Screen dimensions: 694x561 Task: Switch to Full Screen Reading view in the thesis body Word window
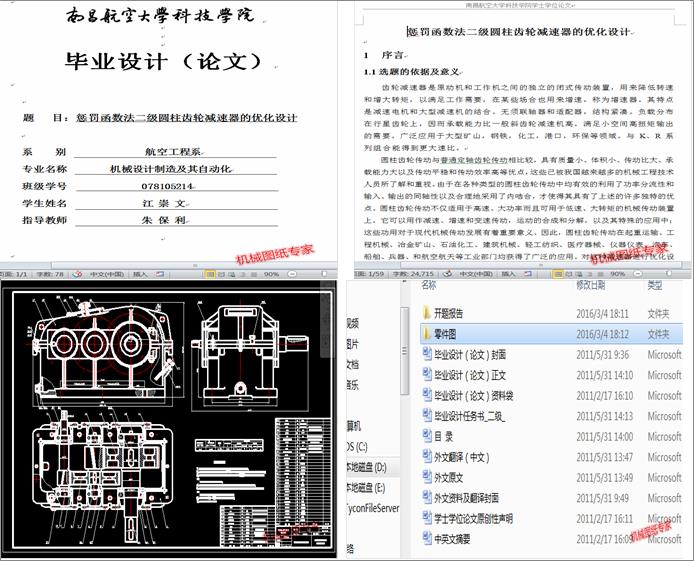pos(568,274)
